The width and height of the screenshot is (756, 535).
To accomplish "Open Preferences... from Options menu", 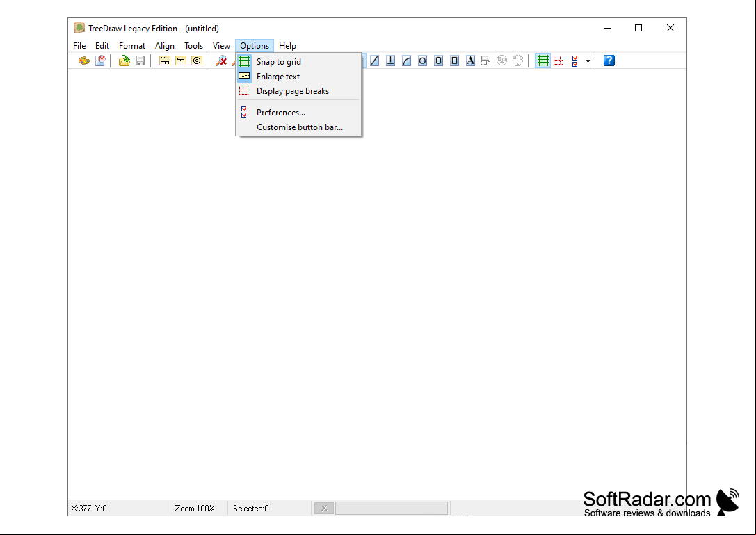I will click(x=298, y=113).
